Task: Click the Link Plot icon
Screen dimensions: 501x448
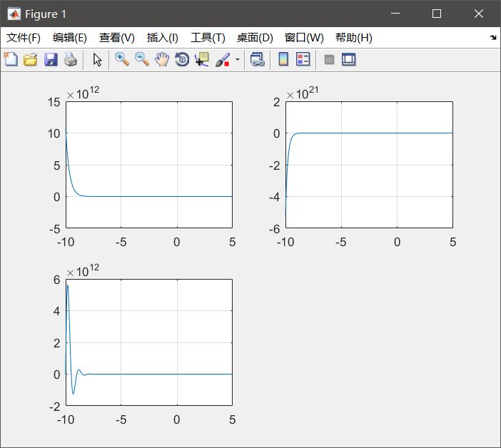Action: point(258,60)
